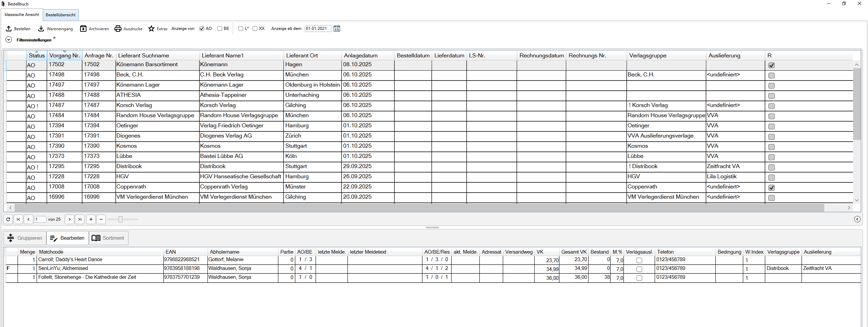Sort by the Vorgang Nr. column header
This screenshot has width=868, height=327.
[x=64, y=55]
